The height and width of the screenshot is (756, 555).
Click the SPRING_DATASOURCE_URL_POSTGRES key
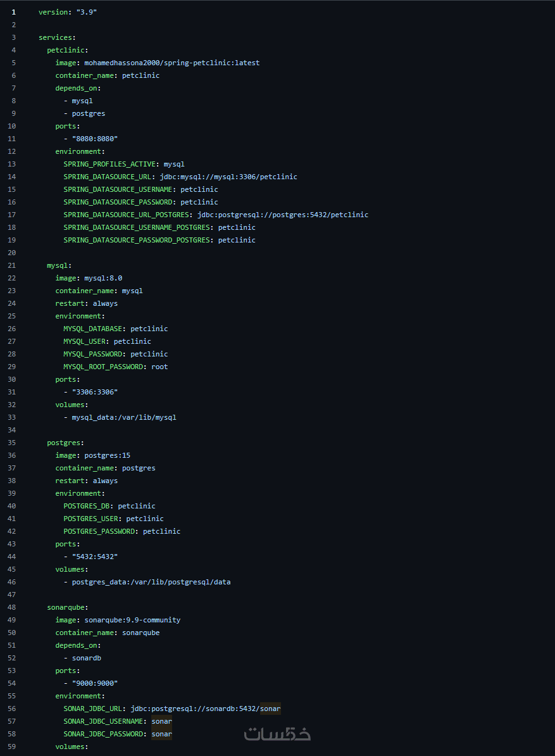coord(130,215)
